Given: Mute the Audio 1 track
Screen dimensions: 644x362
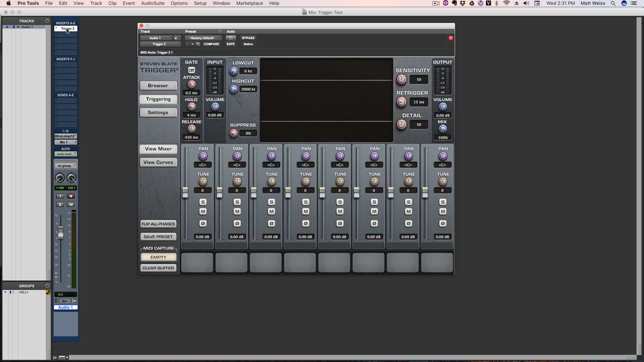Looking at the screenshot, I should pos(71,204).
